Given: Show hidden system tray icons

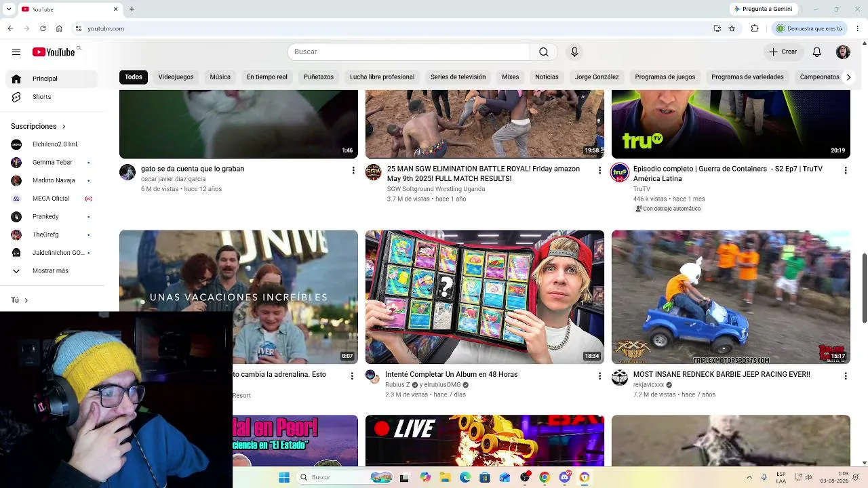Looking at the screenshot, I should click(749, 477).
